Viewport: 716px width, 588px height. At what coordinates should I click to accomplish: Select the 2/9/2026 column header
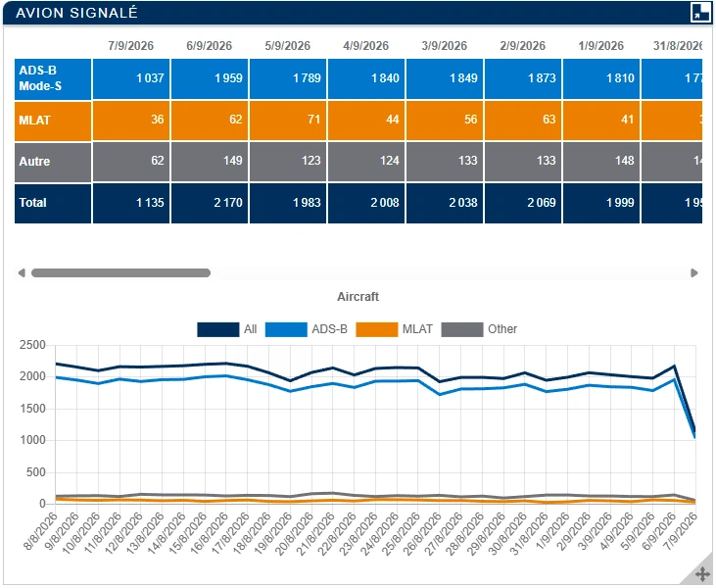523,46
